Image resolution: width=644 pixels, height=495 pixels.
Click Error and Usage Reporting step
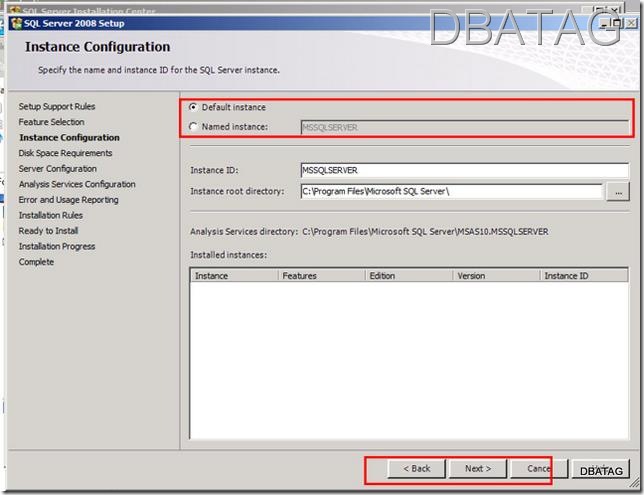68,200
